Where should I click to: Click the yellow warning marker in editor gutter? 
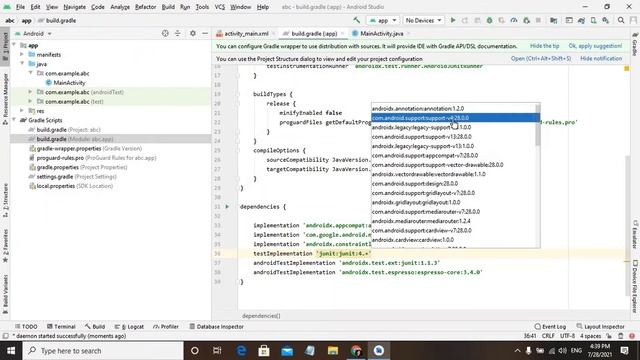click(627, 69)
